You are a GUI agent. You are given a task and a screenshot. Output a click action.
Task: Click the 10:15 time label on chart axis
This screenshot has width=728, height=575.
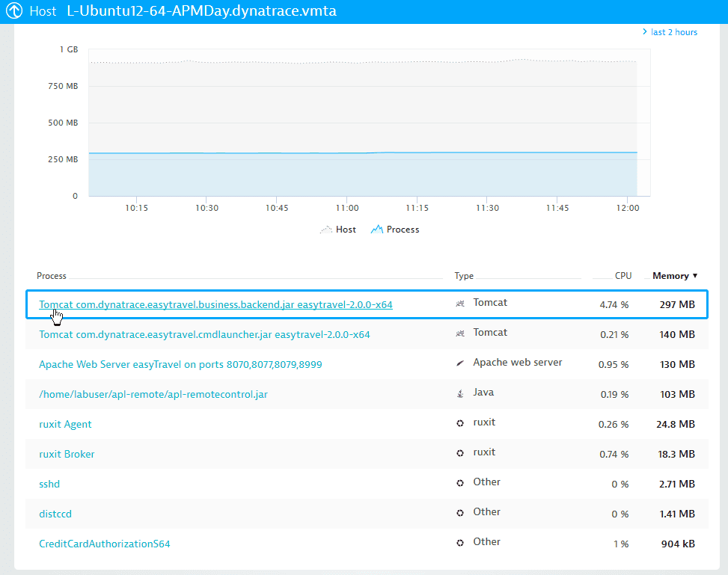pyautogui.click(x=136, y=208)
